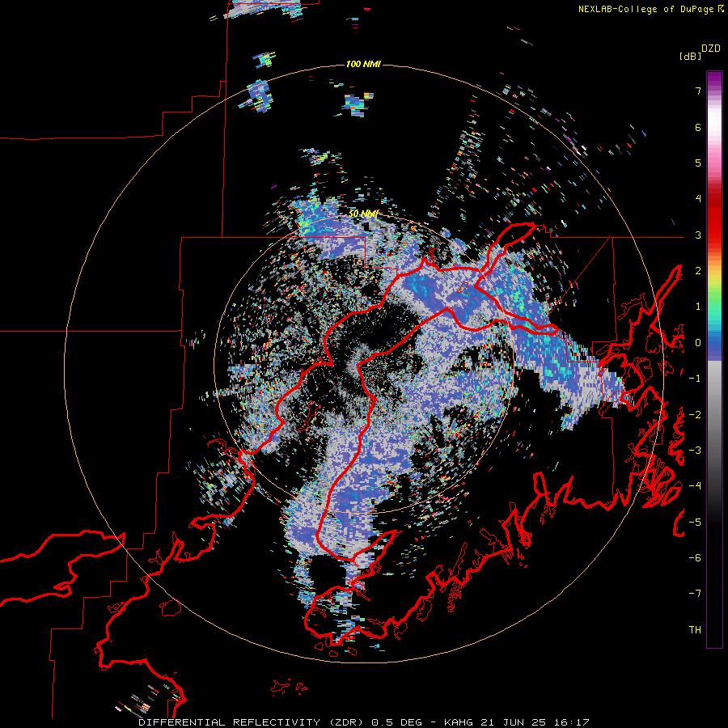The height and width of the screenshot is (728, 728).
Task: Click the 50 NMI range ring label
Action: 363,214
